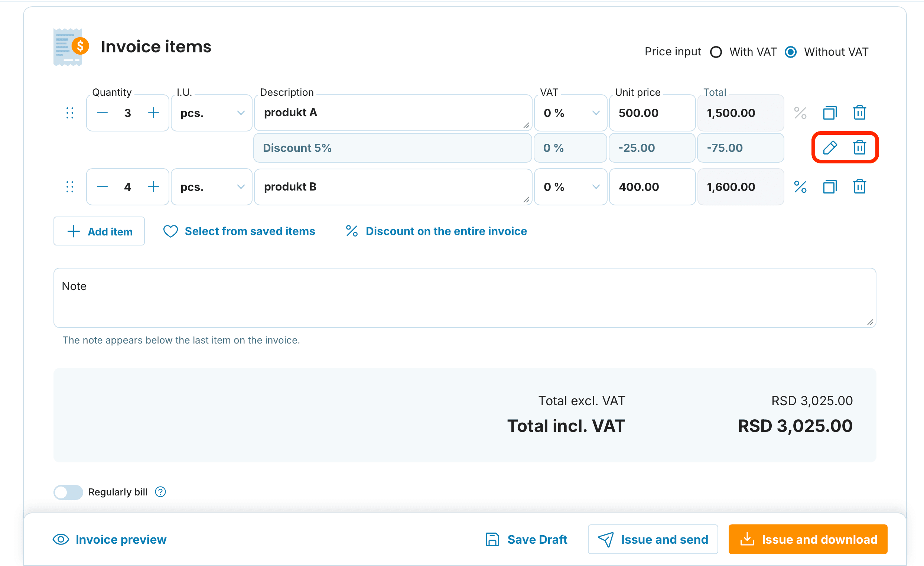Viewport: 924px width, 566px height.
Task: Decrease quantity of produkt B
Action: pyautogui.click(x=102, y=187)
